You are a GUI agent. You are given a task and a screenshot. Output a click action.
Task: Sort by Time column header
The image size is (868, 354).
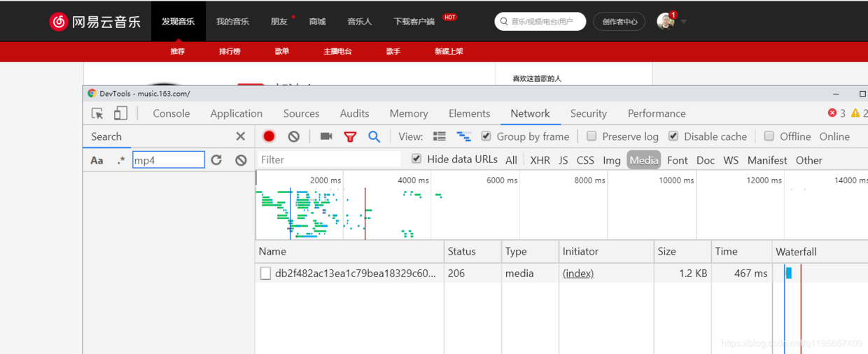pos(741,251)
